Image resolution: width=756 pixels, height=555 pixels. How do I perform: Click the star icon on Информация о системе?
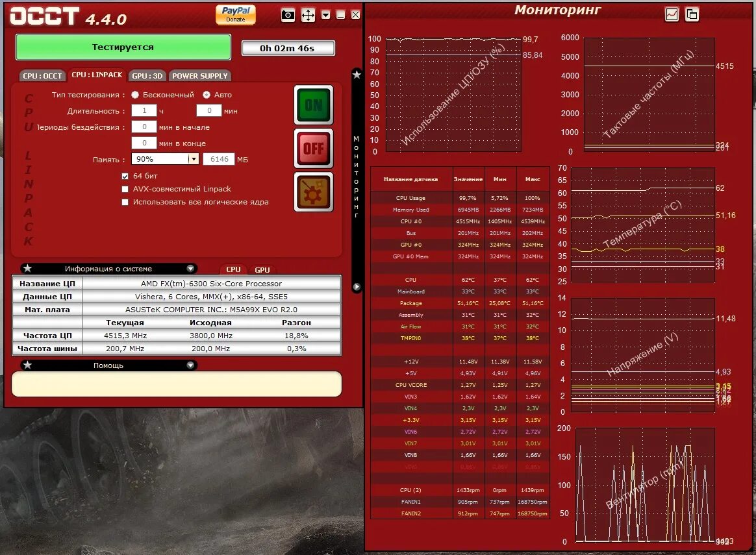27,268
